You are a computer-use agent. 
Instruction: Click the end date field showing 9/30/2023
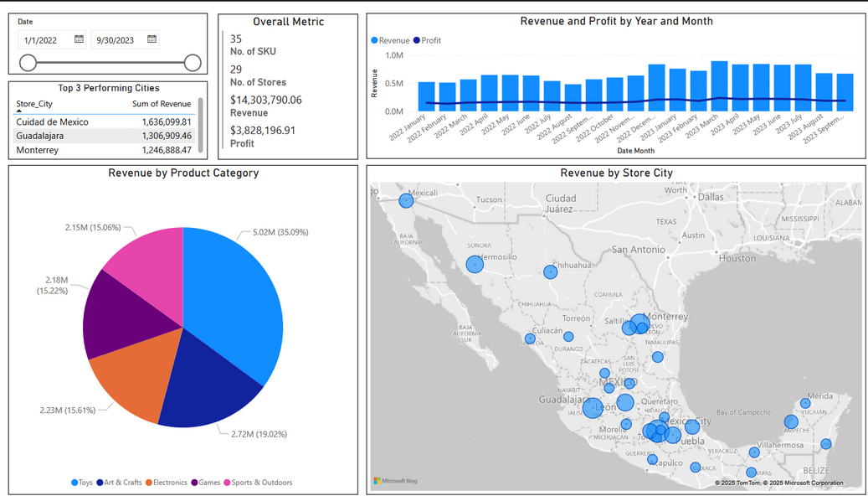pos(116,39)
